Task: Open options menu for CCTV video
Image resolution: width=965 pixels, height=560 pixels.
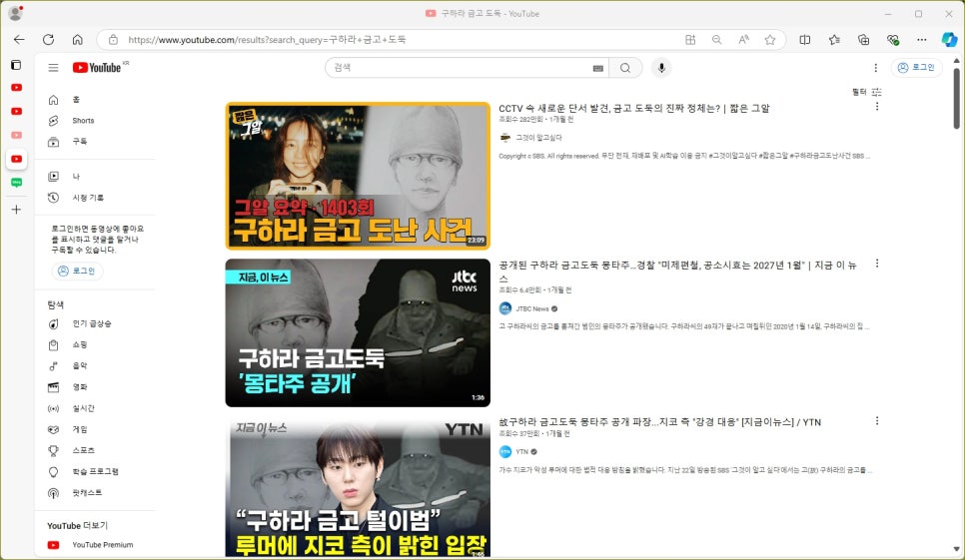Action: coord(877,107)
